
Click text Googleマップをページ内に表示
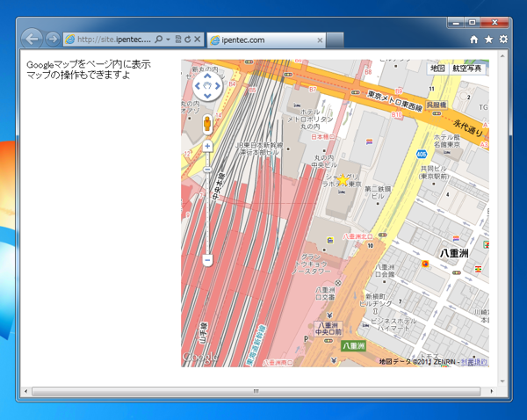pos(89,64)
